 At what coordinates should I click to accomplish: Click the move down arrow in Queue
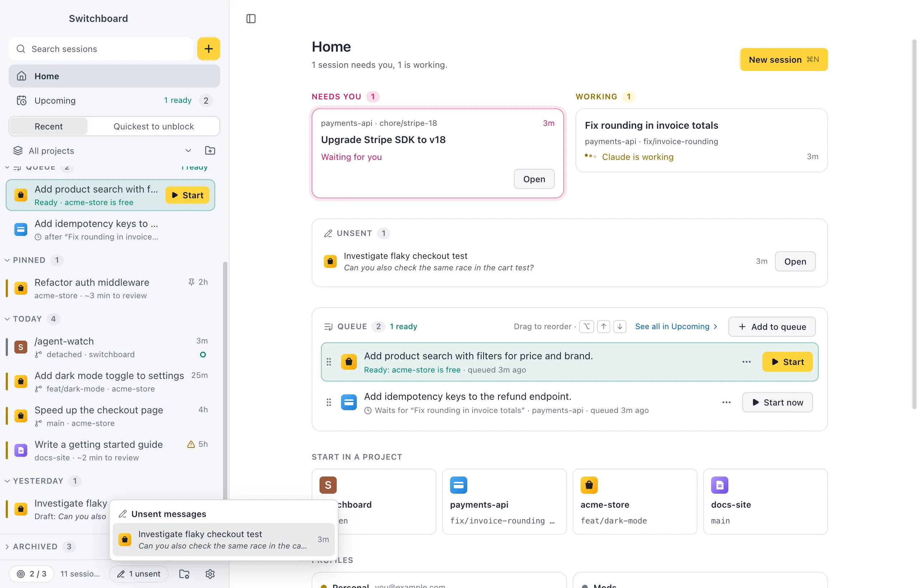coord(620,327)
